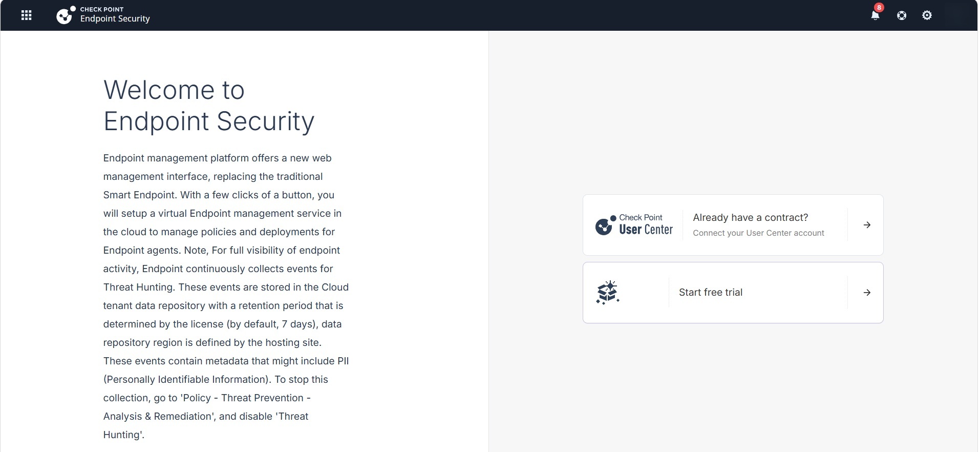Click the arrow on the contract card
The width and height of the screenshot is (980, 452).
tap(867, 225)
